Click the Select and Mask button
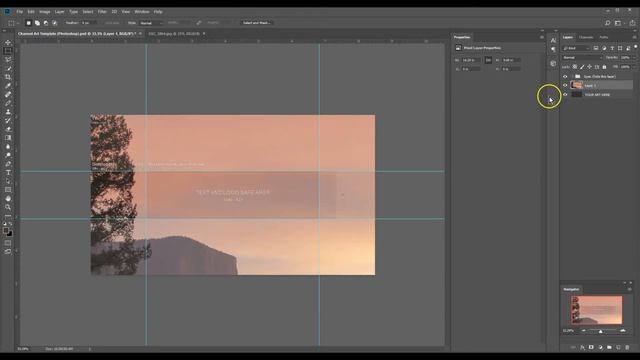The image size is (640, 360). click(x=256, y=23)
